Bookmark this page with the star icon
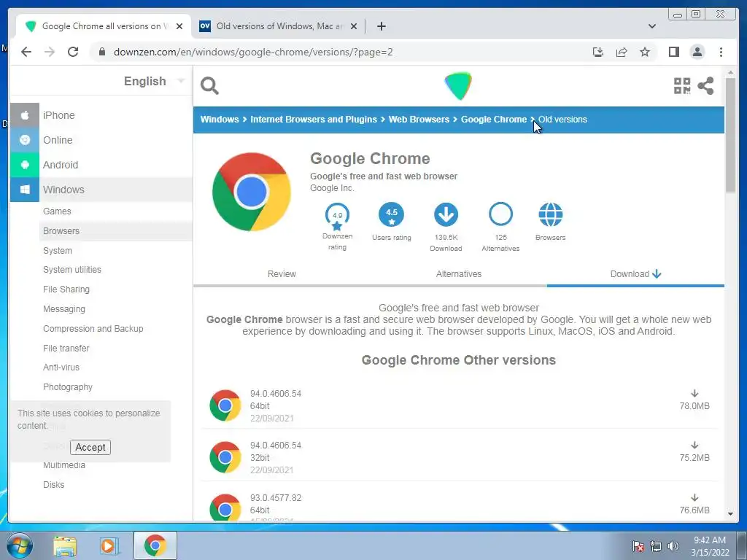Image resolution: width=747 pixels, height=560 pixels. point(645,52)
